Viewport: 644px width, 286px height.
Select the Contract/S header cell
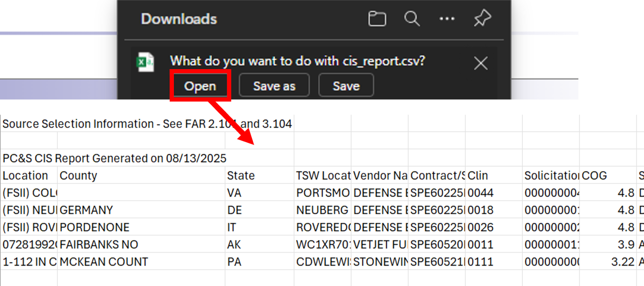(437, 175)
